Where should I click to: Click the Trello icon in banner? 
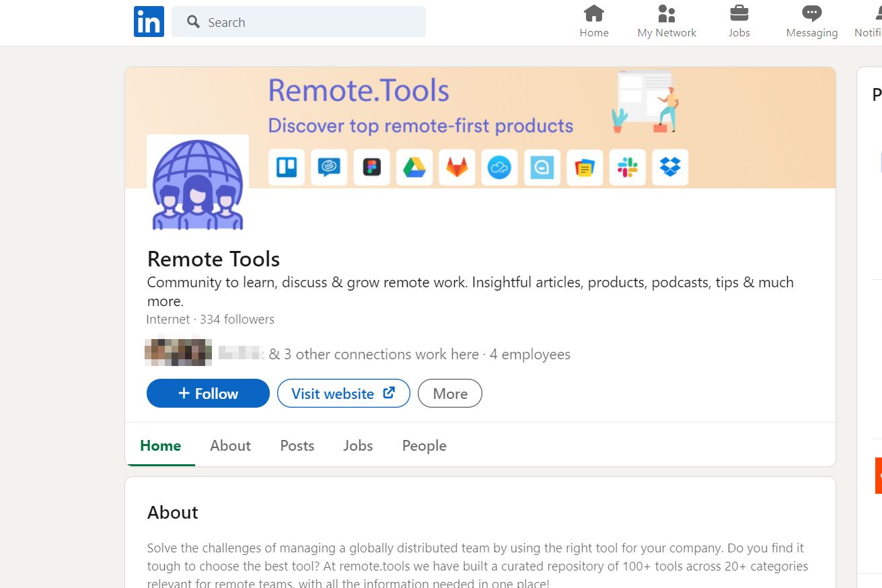coord(287,168)
